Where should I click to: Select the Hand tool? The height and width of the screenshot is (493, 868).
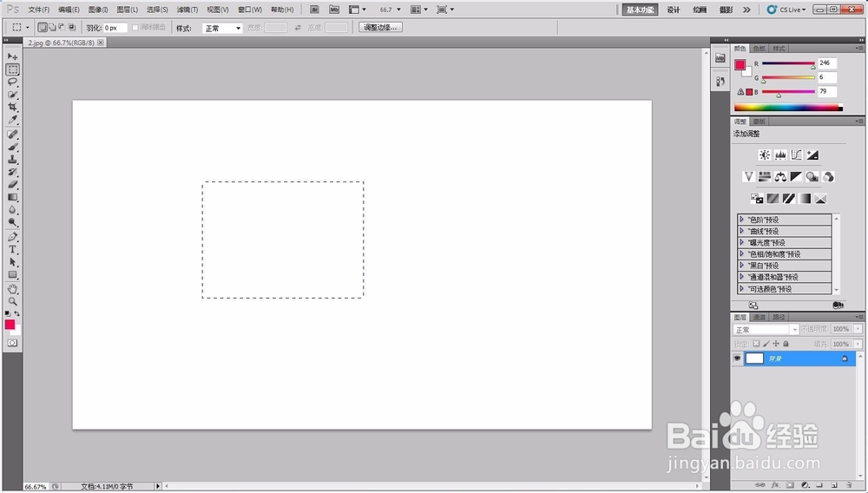(x=12, y=289)
